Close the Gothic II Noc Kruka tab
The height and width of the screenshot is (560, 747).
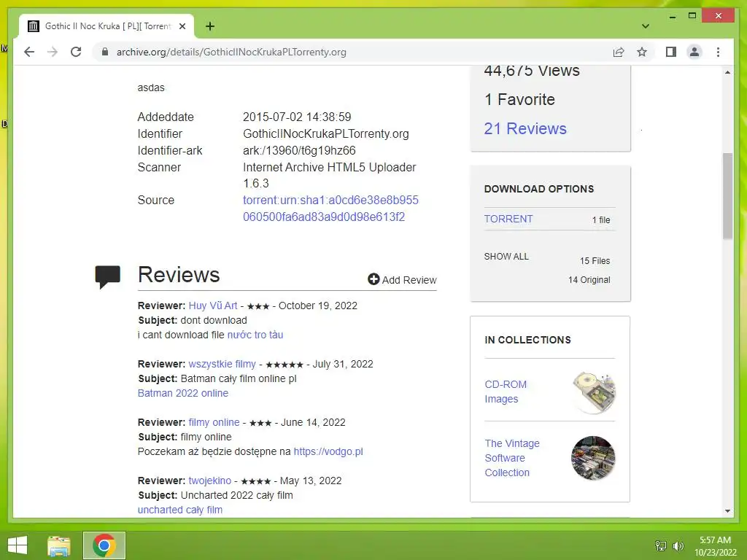click(x=182, y=26)
